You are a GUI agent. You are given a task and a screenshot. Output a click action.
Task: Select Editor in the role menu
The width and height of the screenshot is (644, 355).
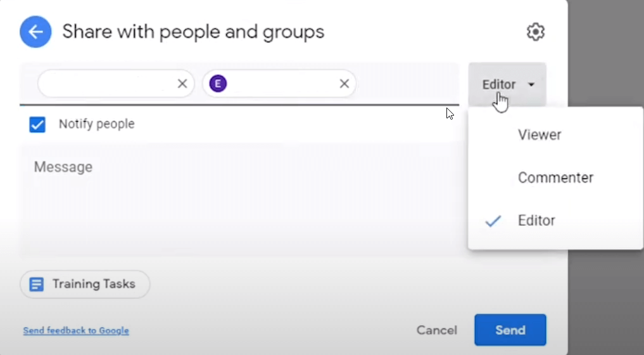[536, 221]
